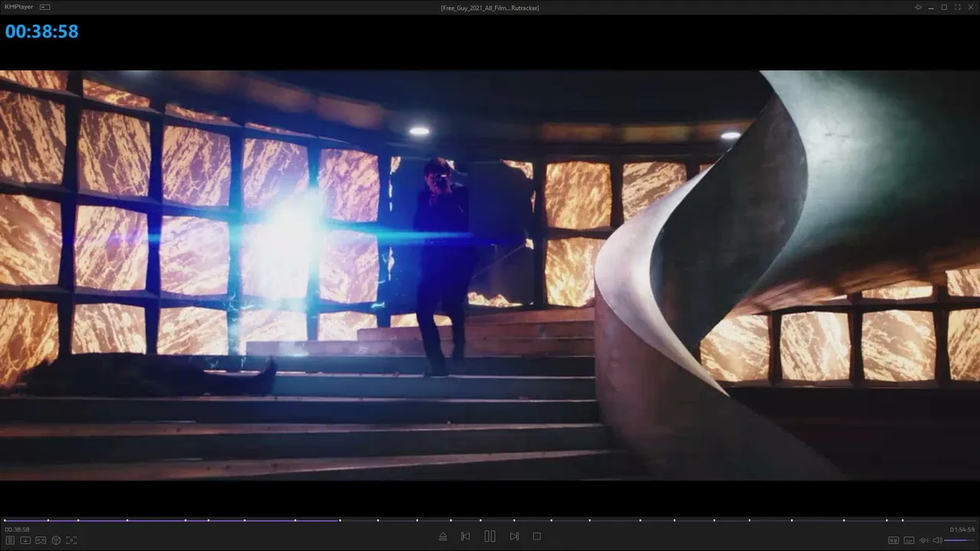Close the KMPlayer window
The width and height of the screenshot is (980, 551).
pyautogui.click(x=970, y=7)
